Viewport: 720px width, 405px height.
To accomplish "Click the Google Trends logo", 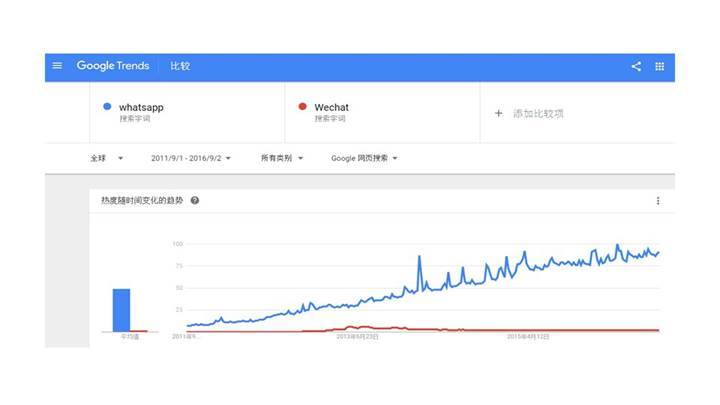I will (113, 66).
